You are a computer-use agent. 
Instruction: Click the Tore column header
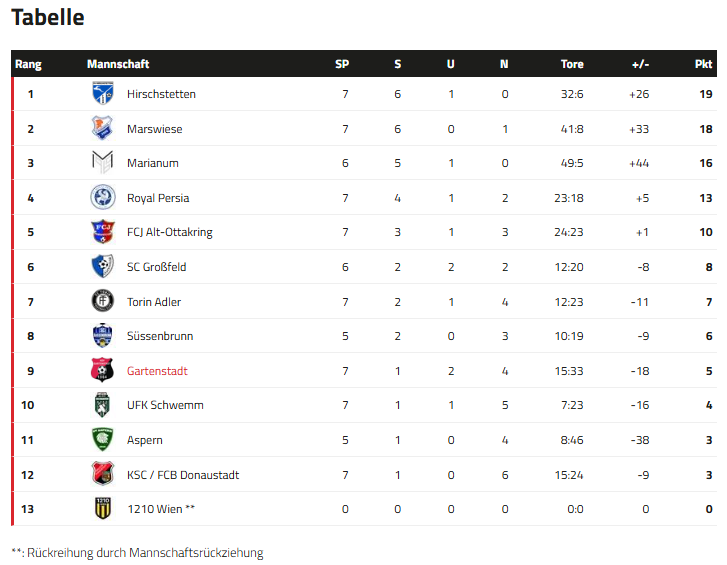click(x=572, y=64)
